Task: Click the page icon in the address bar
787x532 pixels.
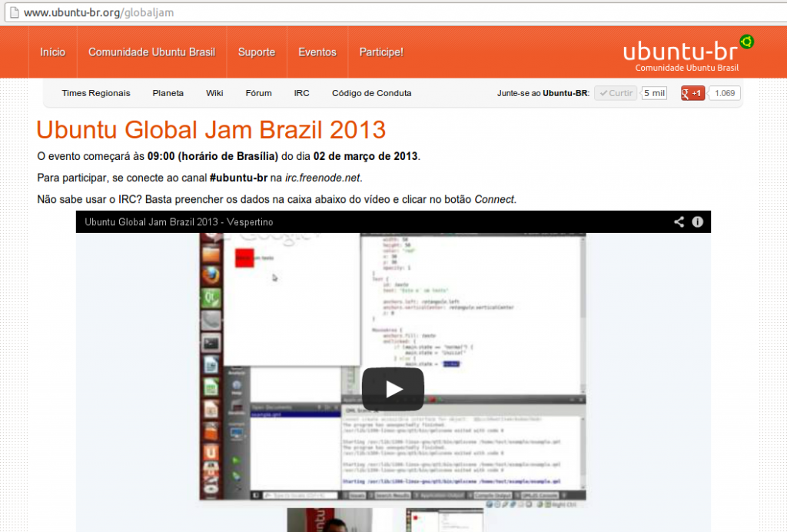Action: pyautogui.click(x=14, y=12)
